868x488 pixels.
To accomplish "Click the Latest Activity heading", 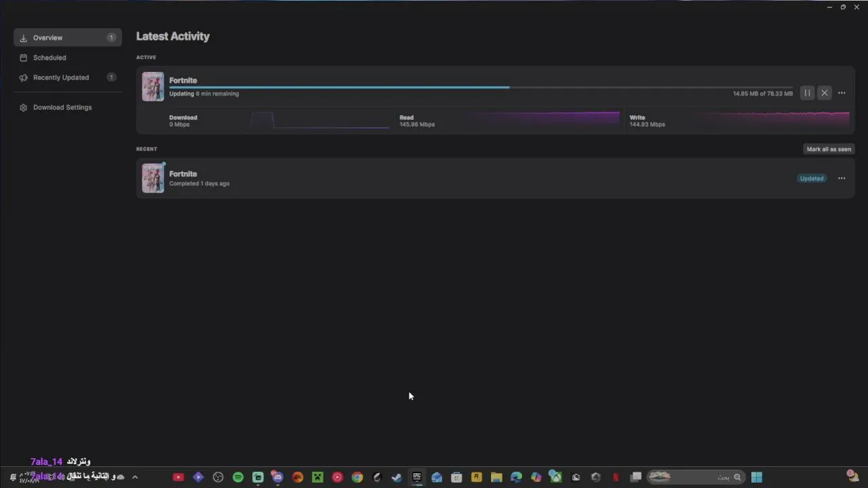I will (x=173, y=37).
